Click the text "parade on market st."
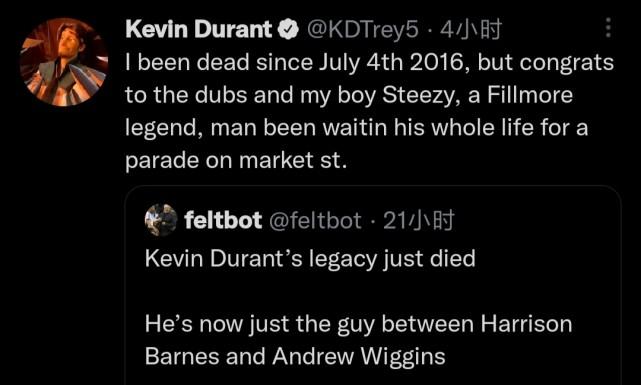 click(x=236, y=160)
